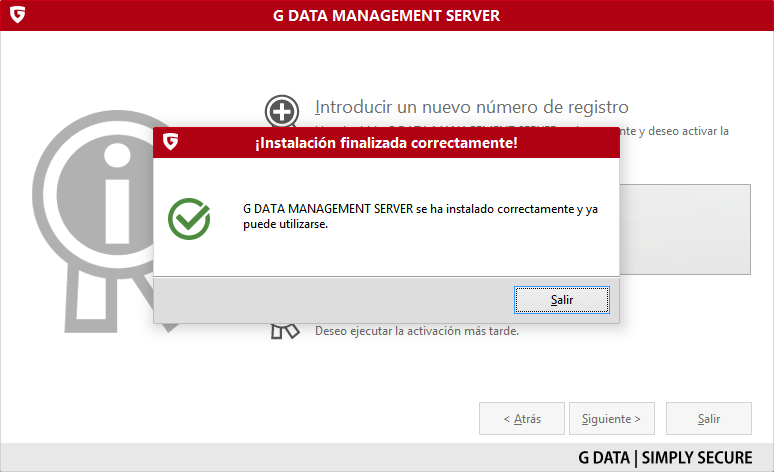This screenshot has height=472, width=774.
Task: Click the 'G DATA | SIMPLY SECURE' footer branding
Action: pos(665,458)
